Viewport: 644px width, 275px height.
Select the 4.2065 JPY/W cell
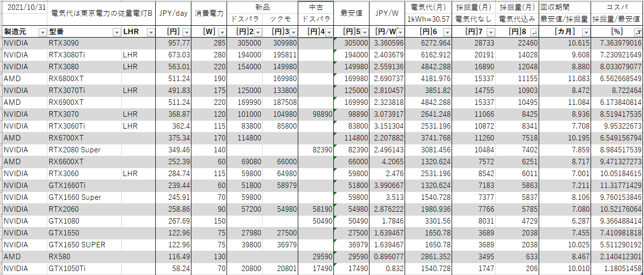(387, 162)
